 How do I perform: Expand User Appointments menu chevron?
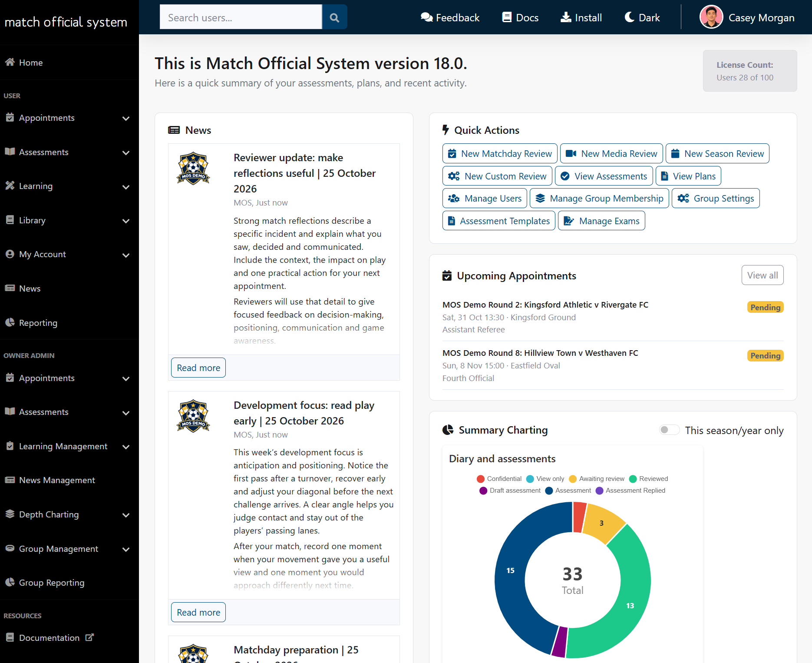click(x=126, y=118)
